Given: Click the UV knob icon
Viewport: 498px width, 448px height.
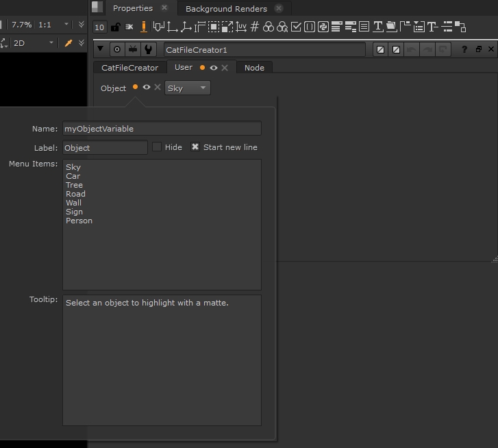Looking at the screenshot, I should click(x=241, y=27).
